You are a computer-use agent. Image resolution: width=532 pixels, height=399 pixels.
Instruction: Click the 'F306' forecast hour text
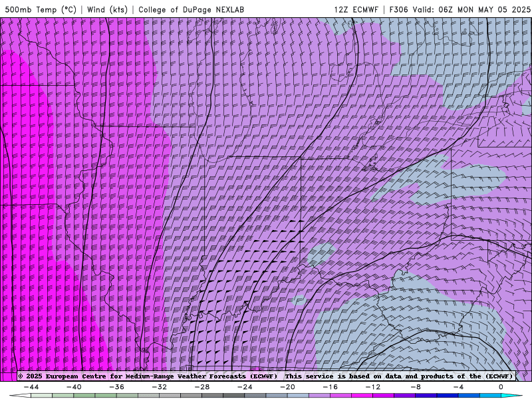pos(398,9)
